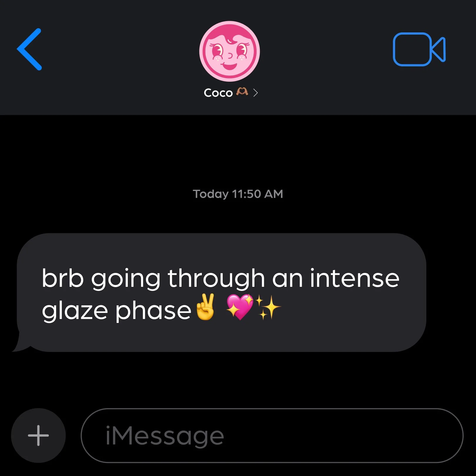476x476 pixels.
Task: Click the '11:50 AM' time label
Action: (257, 194)
